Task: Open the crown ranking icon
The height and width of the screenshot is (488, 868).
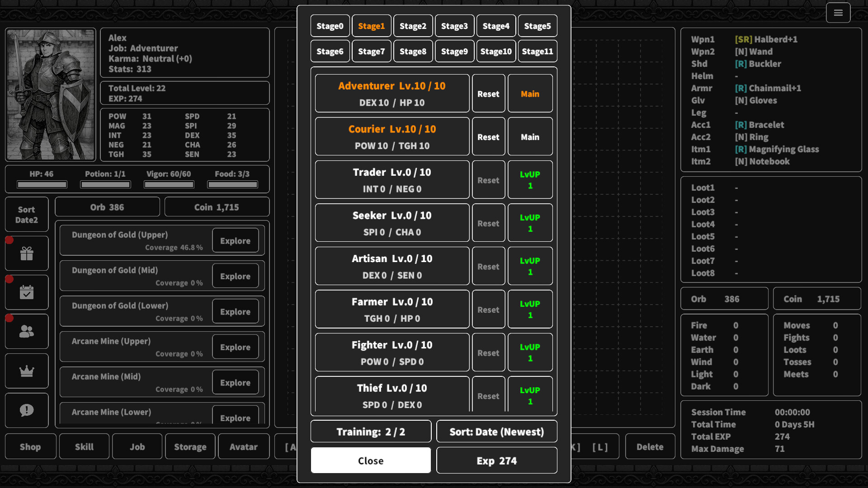Action: coord(27,371)
